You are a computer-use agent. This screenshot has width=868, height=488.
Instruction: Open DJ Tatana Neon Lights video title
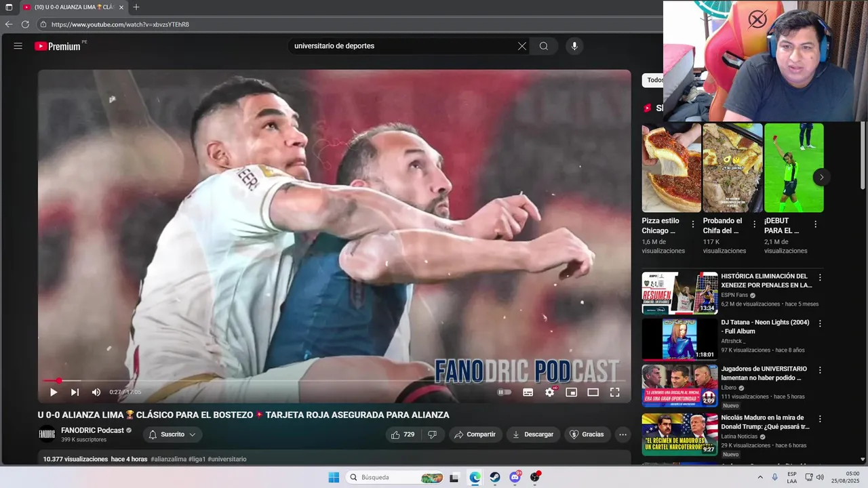pyautogui.click(x=765, y=327)
